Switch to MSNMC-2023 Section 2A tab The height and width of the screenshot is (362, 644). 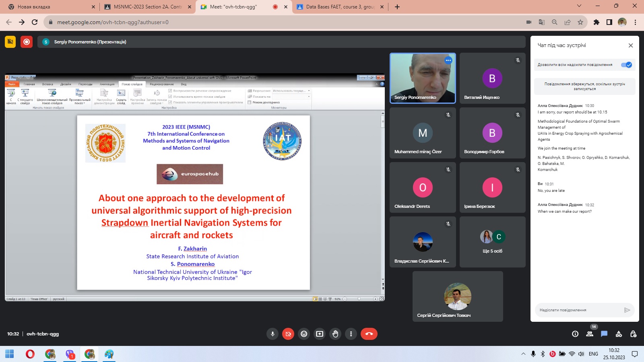point(147,7)
